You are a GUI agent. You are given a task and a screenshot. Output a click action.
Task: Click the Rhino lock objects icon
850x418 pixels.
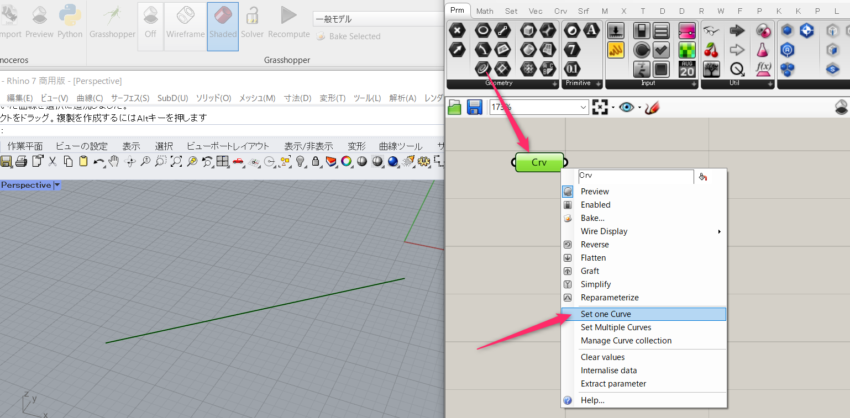tap(316, 161)
